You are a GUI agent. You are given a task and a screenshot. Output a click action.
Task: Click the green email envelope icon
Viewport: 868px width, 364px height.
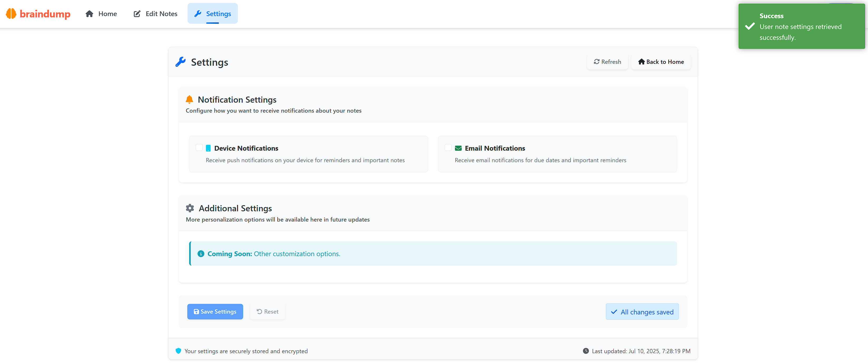458,148
